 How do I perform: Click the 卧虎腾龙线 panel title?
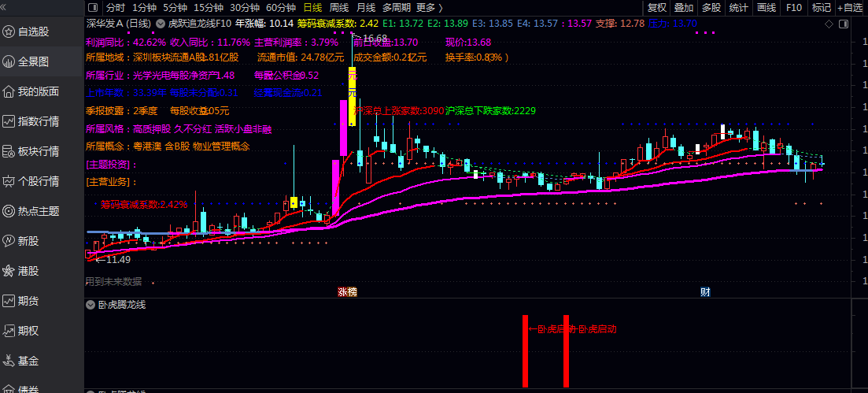[121, 304]
